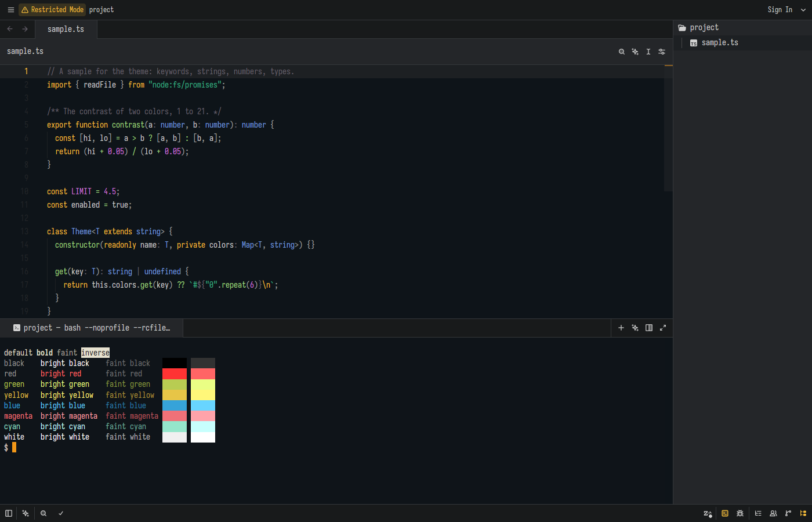
Task: Click 'faint cyan' text in terminal
Action: (x=126, y=426)
